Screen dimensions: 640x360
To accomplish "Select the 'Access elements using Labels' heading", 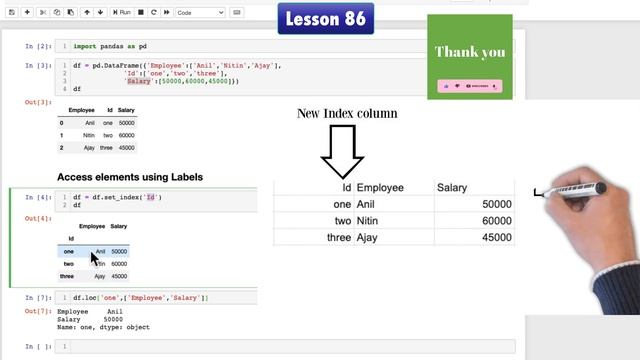I will (130, 177).
